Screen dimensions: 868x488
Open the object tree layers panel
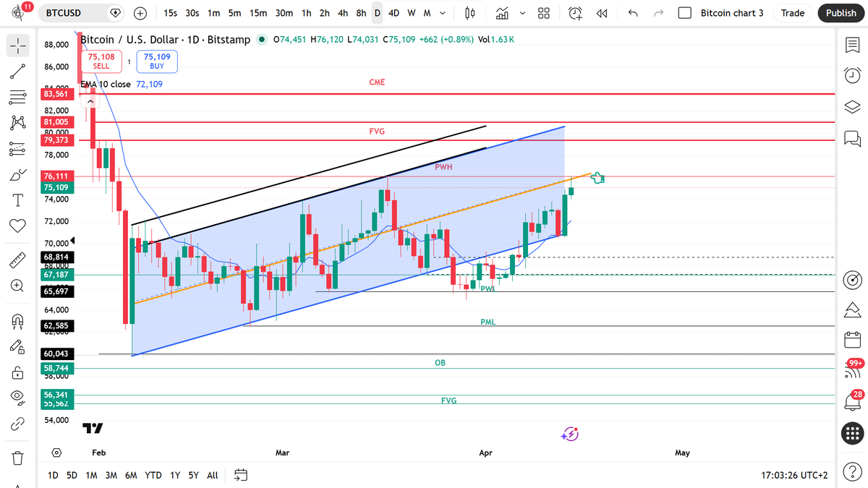[x=852, y=107]
